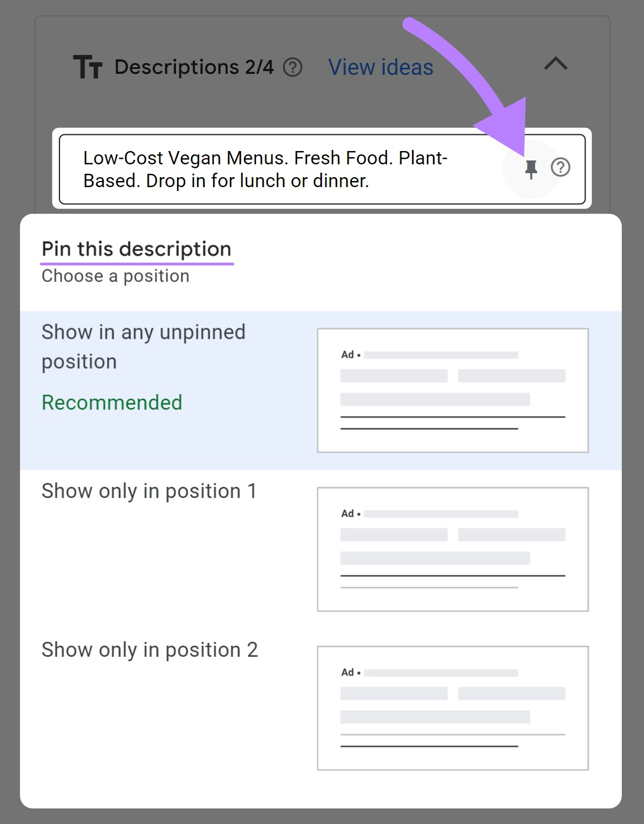Select Show only in position 1
The width and height of the screenshot is (644, 824).
tap(150, 491)
